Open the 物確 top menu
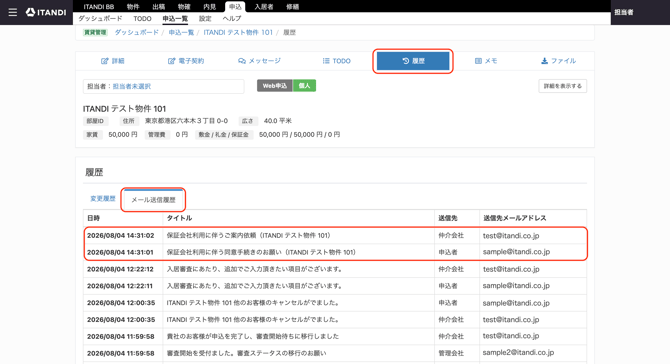This screenshot has height=364, width=670. click(184, 6)
